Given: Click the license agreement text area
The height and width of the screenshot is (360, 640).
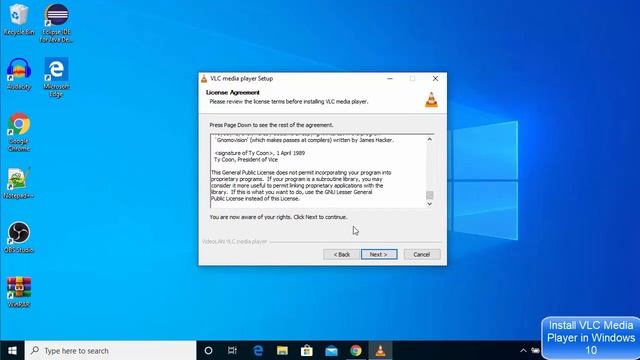Looking at the screenshot, I should pos(318,171).
